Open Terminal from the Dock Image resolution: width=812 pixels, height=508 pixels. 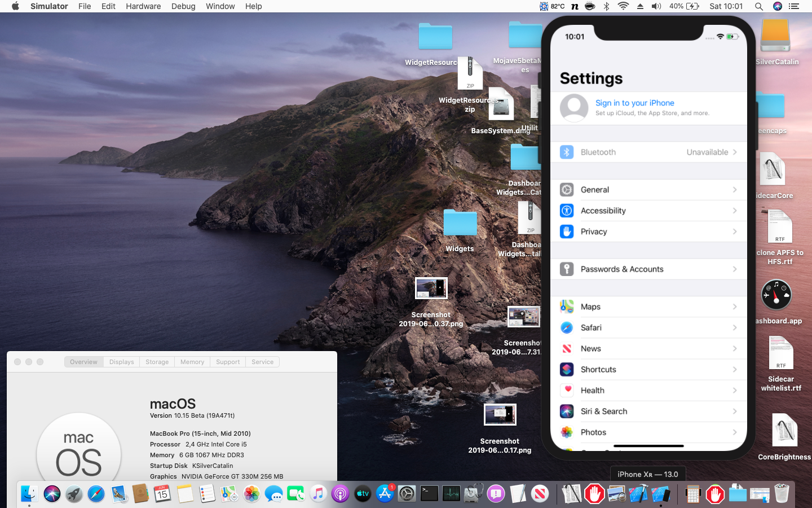[x=429, y=494]
